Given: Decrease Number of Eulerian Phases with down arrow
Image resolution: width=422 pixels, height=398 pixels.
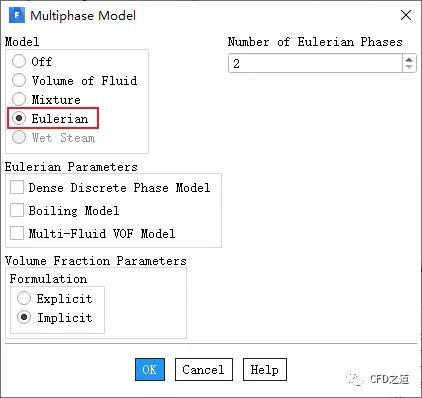Looking at the screenshot, I should point(409,67).
